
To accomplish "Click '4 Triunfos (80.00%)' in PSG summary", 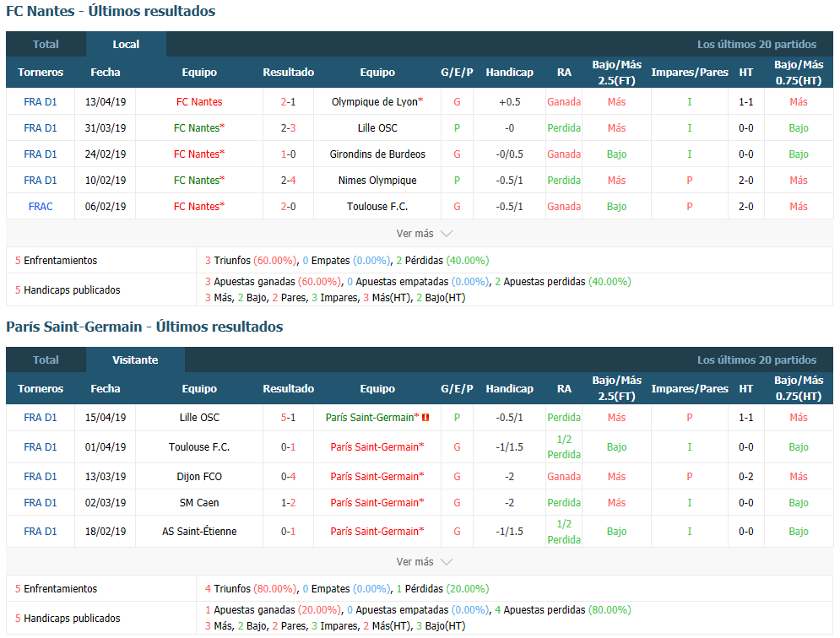I will pyautogui.click(x=251, y=589).
